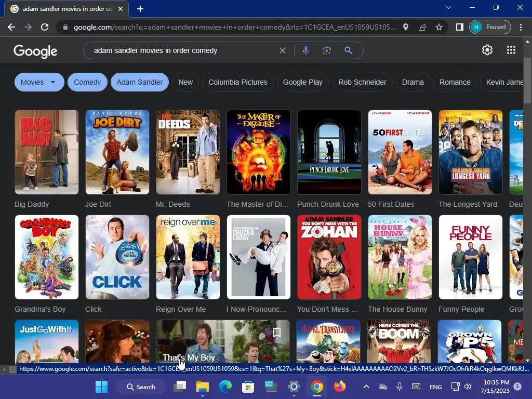Reload the current page

click(45, 27)
